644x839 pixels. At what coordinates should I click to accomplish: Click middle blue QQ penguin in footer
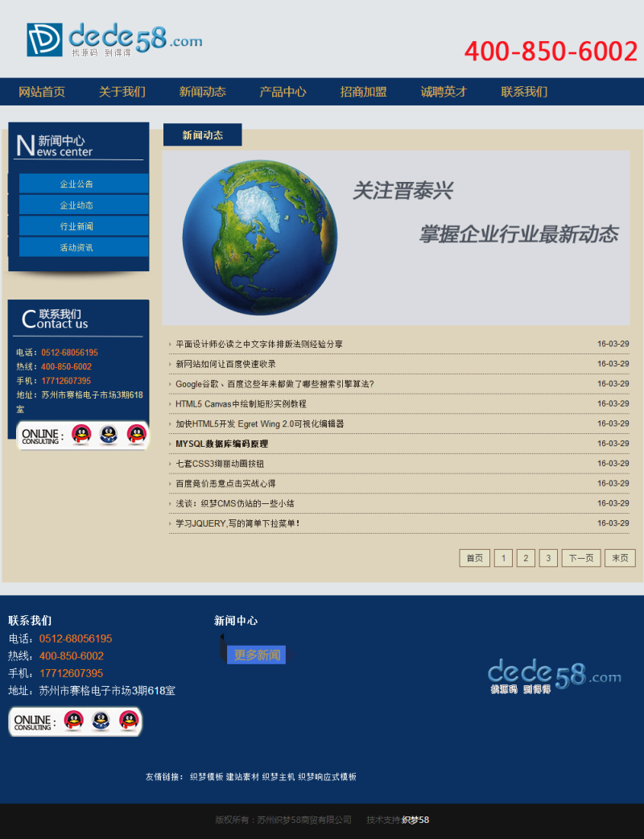coord(101,721)
